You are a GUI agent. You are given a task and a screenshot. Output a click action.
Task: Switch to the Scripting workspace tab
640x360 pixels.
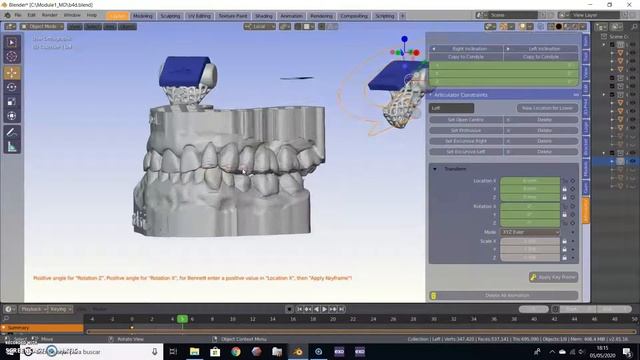coord(384,16)
